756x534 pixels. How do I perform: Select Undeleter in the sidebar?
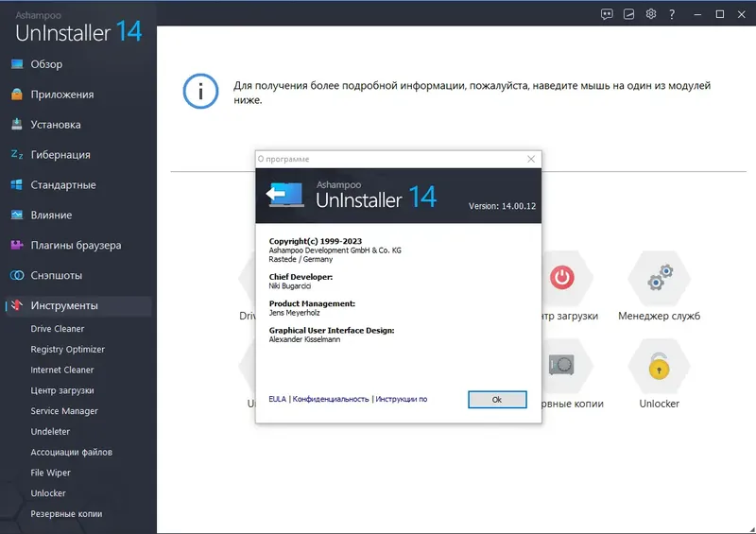(x=50, y=432)
